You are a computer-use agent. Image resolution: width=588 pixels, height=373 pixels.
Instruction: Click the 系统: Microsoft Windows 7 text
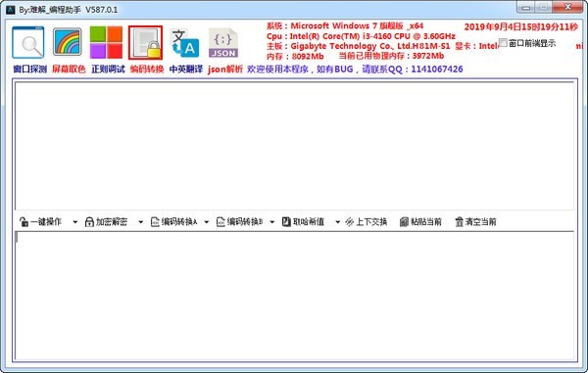pyautogui.click(x=345, y=25)
